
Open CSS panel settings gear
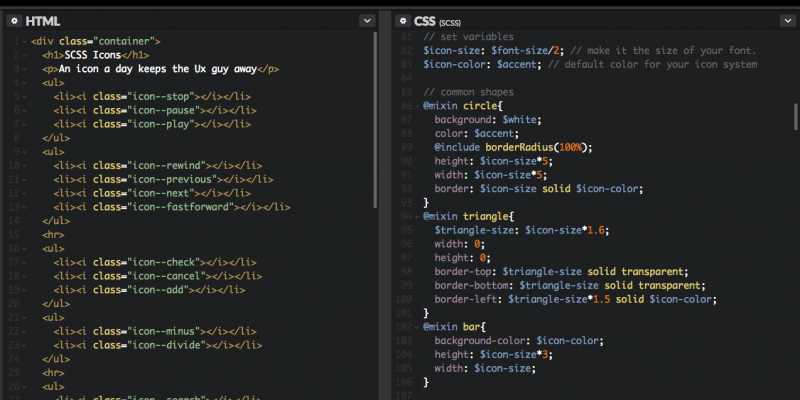(402, 20)
